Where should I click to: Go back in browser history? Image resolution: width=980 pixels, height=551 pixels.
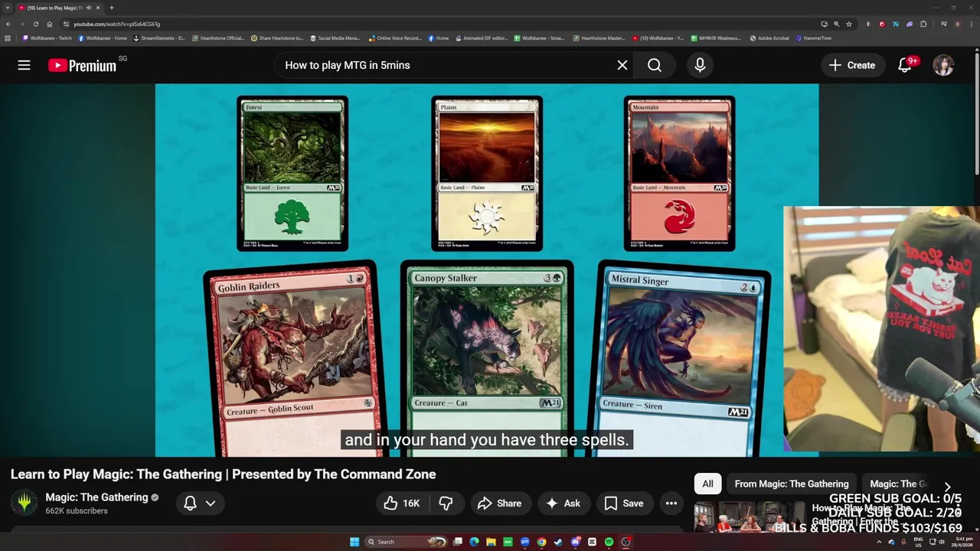coord(8,24)
